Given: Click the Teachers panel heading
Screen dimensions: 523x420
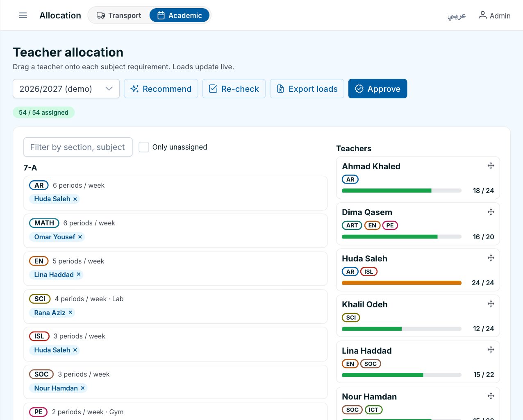Looking at the screenshot, I should point(354,148).
